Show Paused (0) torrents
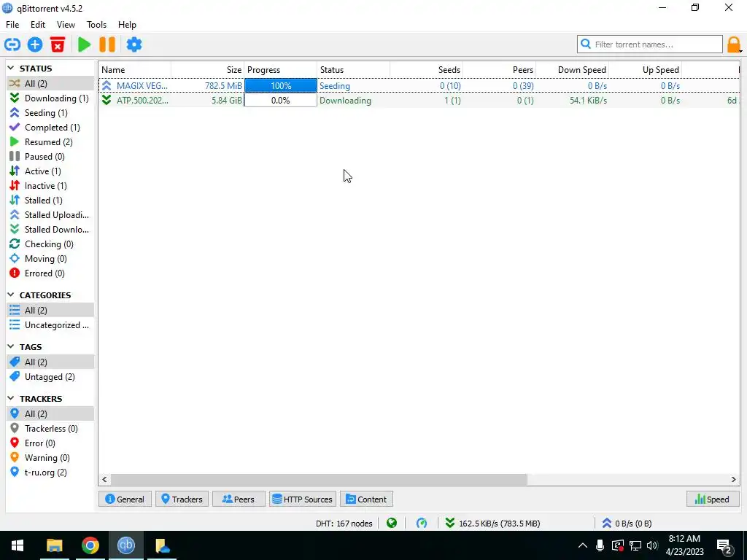The height and width of the screenshot is (560, 747). point(50,157)
